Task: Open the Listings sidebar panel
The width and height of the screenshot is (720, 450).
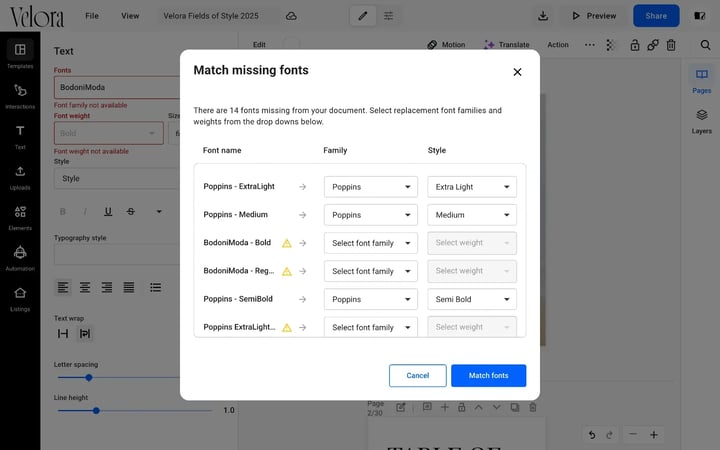Action: pyautogui.click(x=20, y=299)
